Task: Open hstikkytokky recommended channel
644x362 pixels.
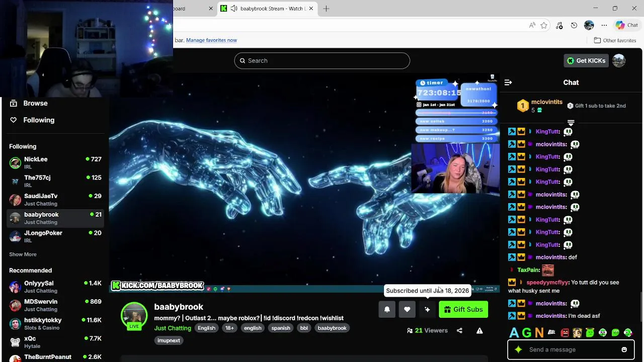Action: 56,323
